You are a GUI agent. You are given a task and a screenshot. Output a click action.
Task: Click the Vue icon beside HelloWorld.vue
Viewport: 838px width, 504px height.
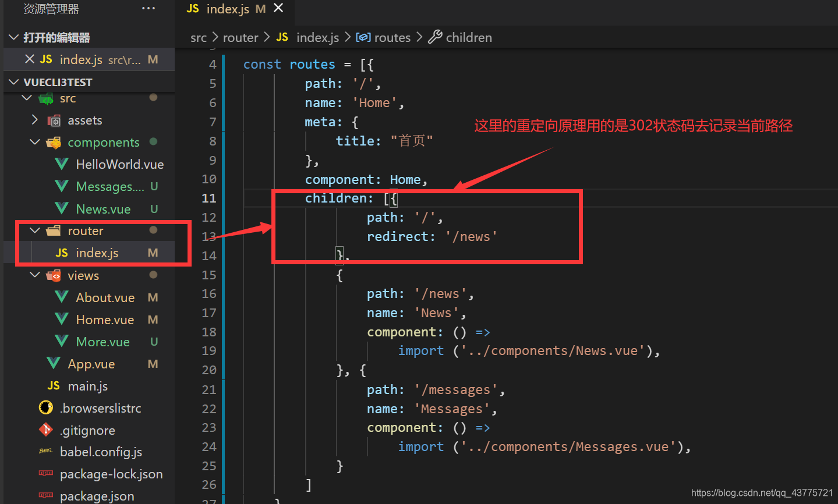tap(62, 164)
